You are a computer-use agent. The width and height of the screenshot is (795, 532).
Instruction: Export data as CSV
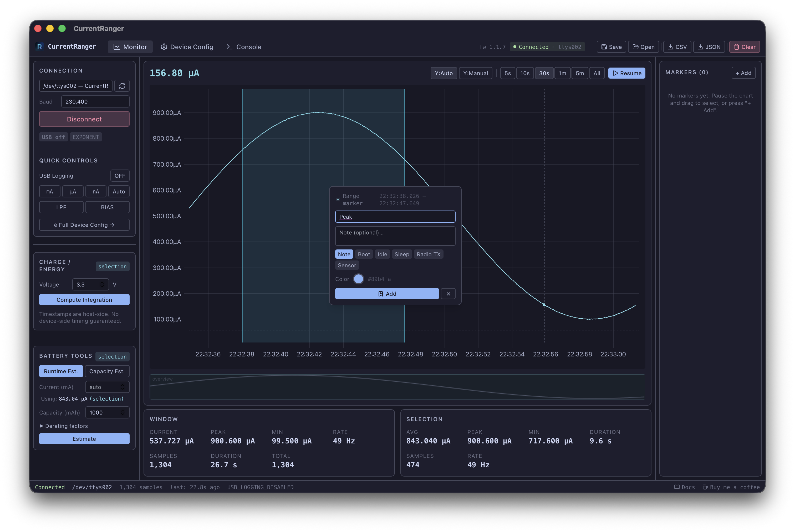[677, 47]
